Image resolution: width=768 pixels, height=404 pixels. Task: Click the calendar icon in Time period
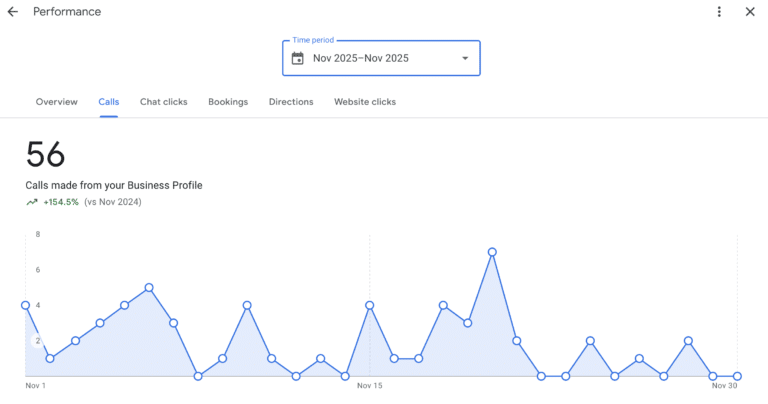click(x=297, y=58)
